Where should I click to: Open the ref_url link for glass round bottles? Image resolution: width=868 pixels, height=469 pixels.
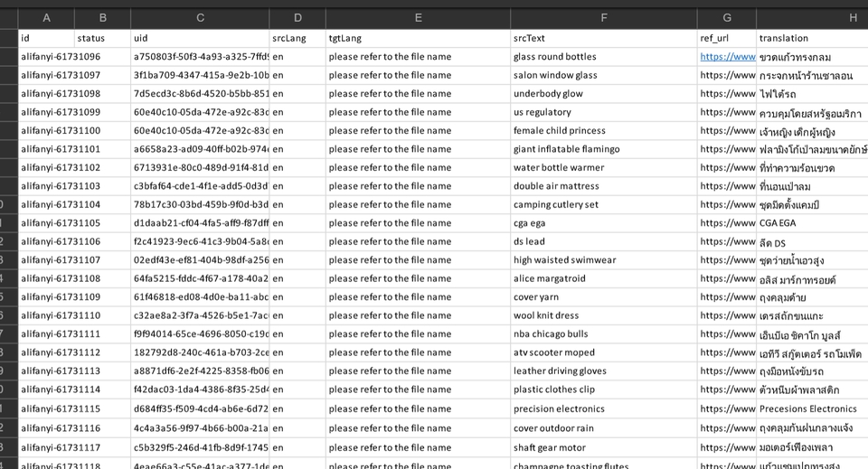[x=727, y=56]
